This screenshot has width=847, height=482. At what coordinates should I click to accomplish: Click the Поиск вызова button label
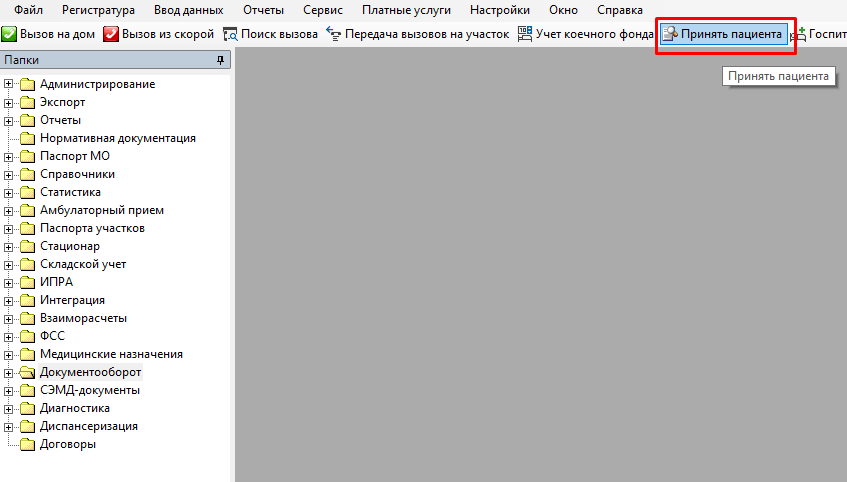pyautogui.click(x=279, y=34)
